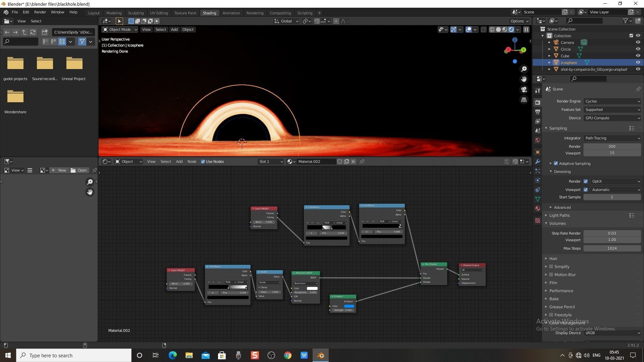The image size is (644, 362).
Task: Open the Slot 1 material slot dropdown
Action: pos(271,162)
